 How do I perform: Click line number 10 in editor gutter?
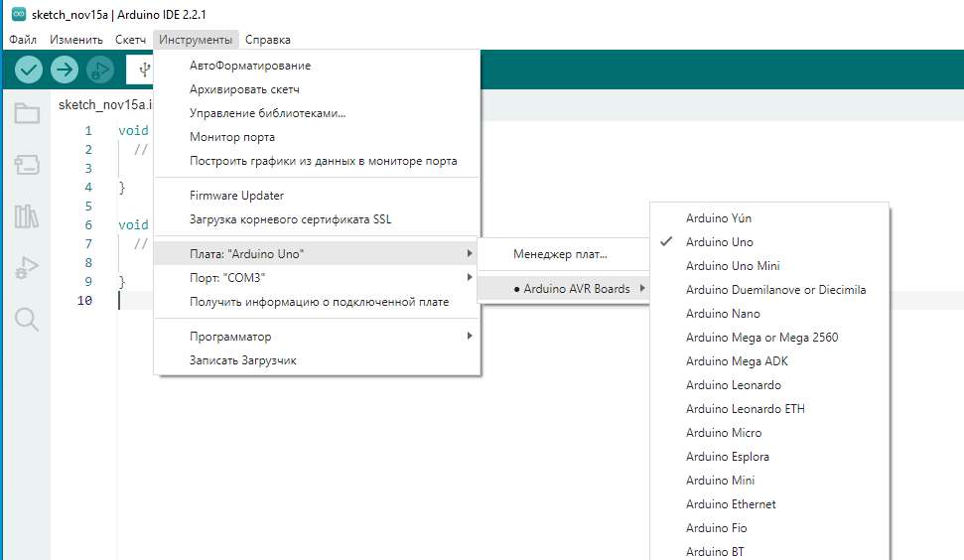click(x=84, y=300)
